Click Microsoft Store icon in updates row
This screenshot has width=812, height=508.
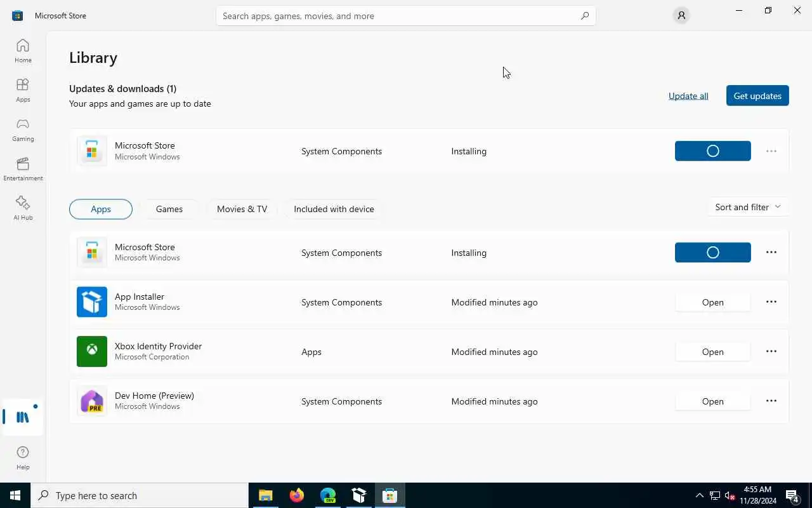pyautogui.click(x=92, y=151)
